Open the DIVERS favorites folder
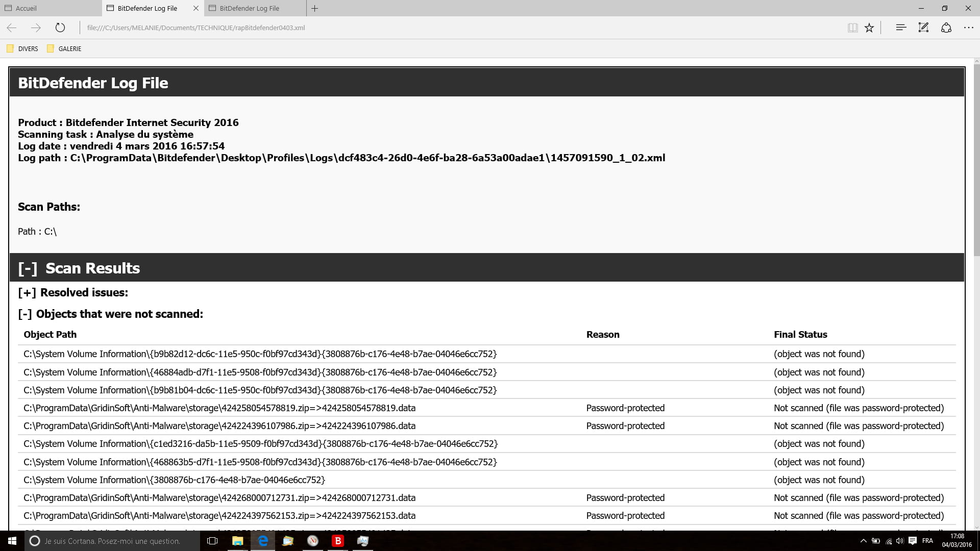This screenshot has width=980, height=551. pos(22,48)
